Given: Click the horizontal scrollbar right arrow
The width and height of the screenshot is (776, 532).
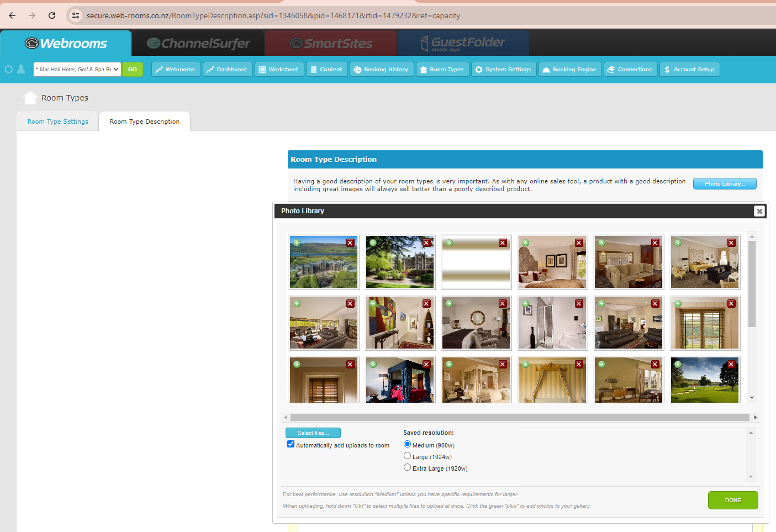Looking at the screenshot, I should [x=755, y=418].
